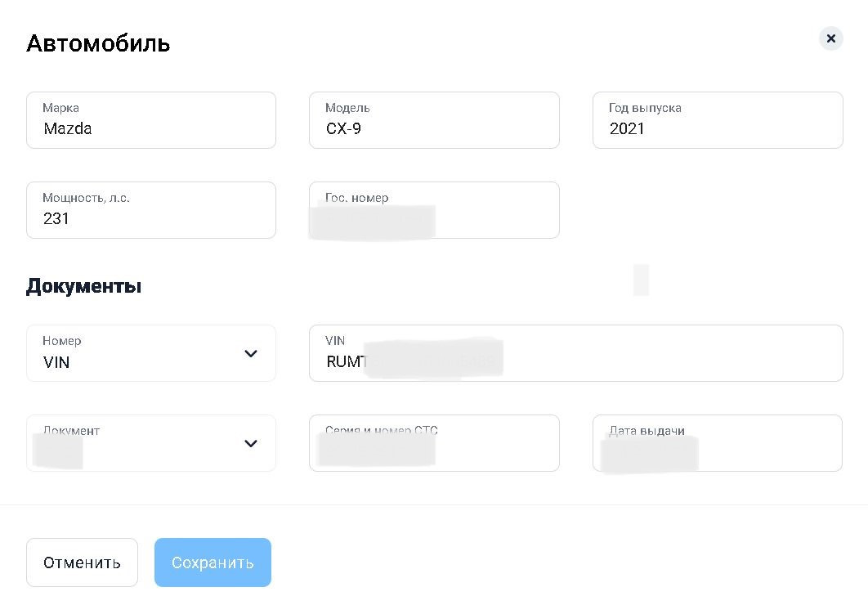
Task: Click the Автомобиль dialog title
Action: point(98,43)
